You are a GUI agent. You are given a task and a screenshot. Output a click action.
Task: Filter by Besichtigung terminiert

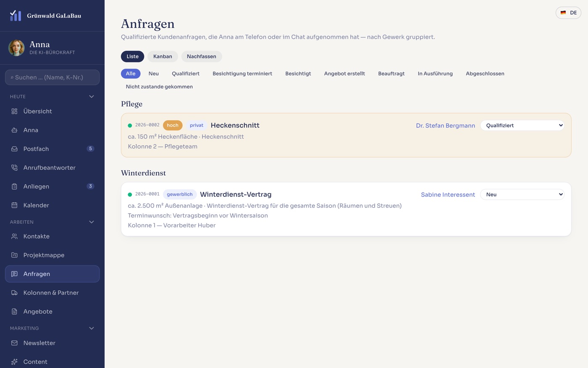(242, 74)
